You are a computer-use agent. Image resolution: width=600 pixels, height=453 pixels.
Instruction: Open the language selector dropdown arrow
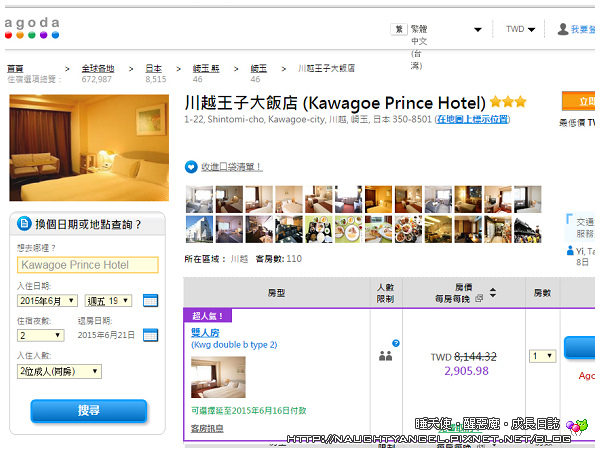click(x=478, y=29)
